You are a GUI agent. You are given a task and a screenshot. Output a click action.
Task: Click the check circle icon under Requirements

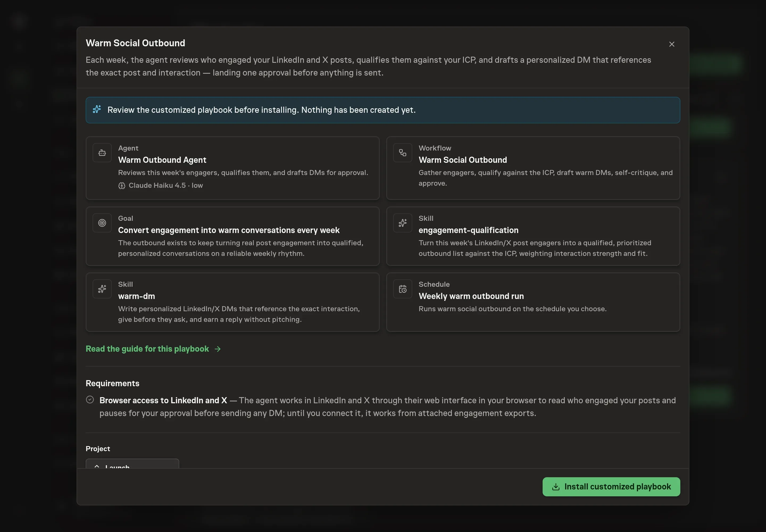pos(90,400)
